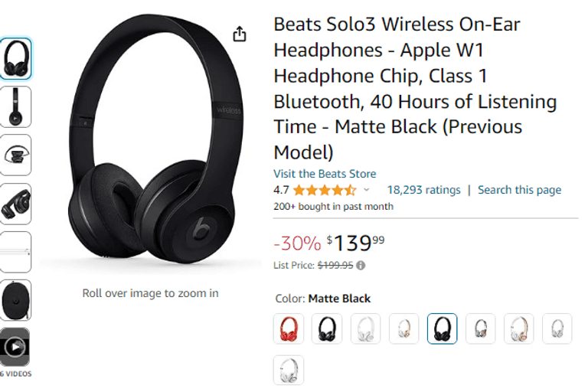Pick the last silver swatch in first row
The width and height of the screenshot is (588, 392).
coord(557,329)
